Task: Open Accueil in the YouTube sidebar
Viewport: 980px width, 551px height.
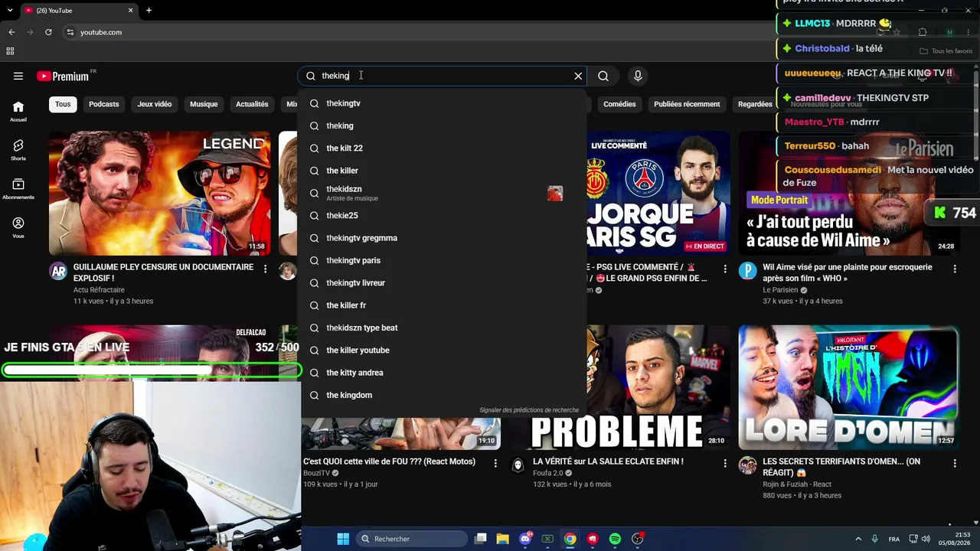Action: (x=18, y=112)
